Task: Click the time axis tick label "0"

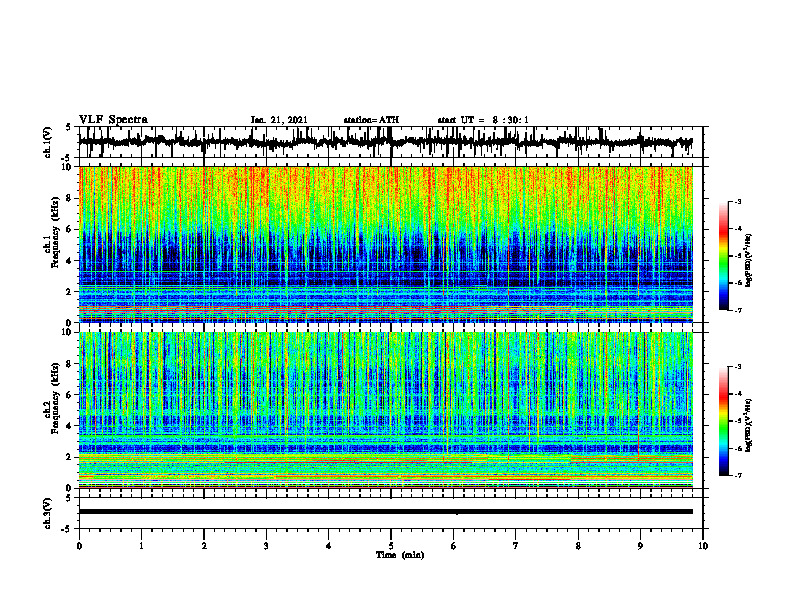Action: (x=79, y=546)
